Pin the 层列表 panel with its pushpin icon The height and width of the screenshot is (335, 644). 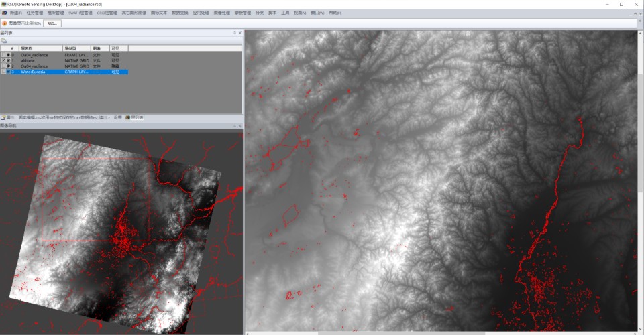pyautogui.click(x=235, y=33)
